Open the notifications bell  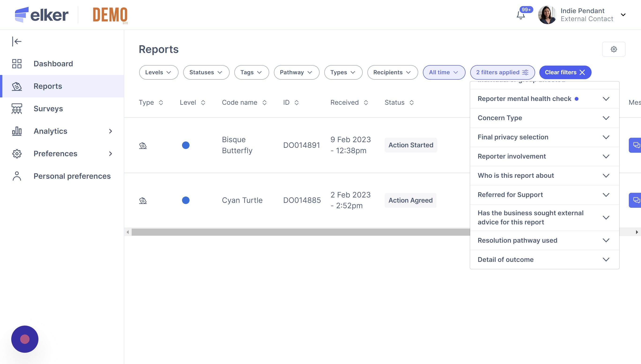521,15
